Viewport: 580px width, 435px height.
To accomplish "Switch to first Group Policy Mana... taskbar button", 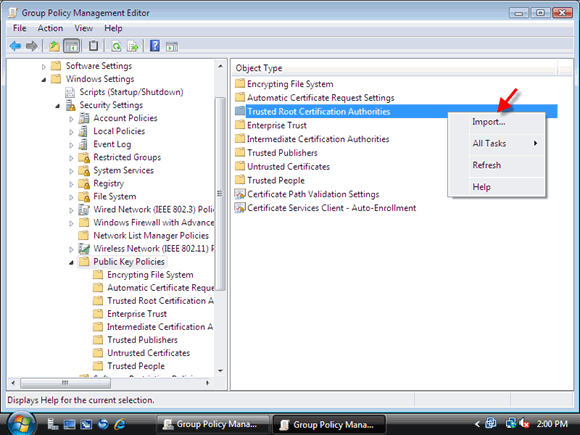I will (212, 424).
